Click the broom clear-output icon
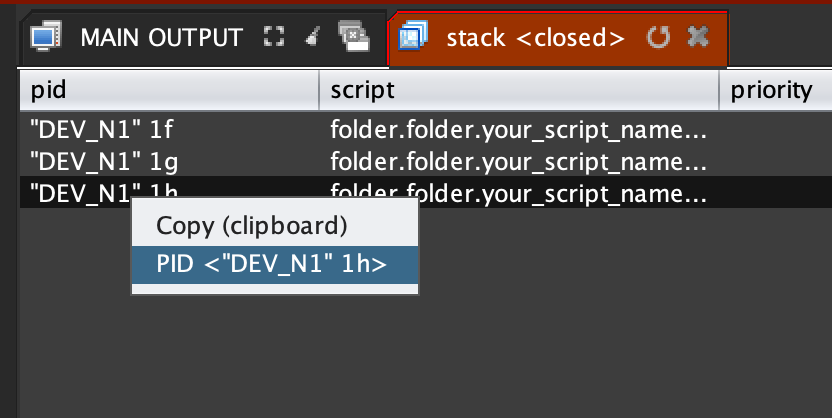The image size is (832, 418). tap(312, 38)
